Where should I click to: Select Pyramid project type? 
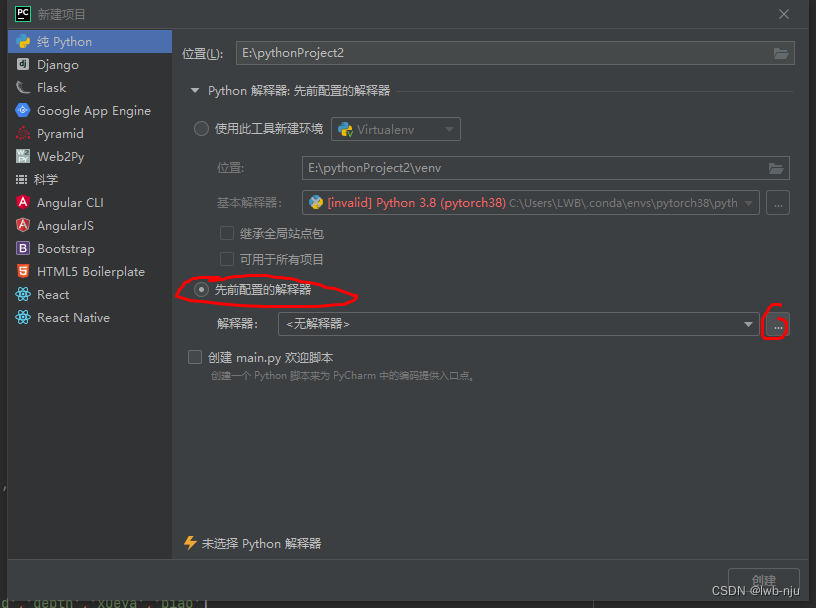coord(90,133)
